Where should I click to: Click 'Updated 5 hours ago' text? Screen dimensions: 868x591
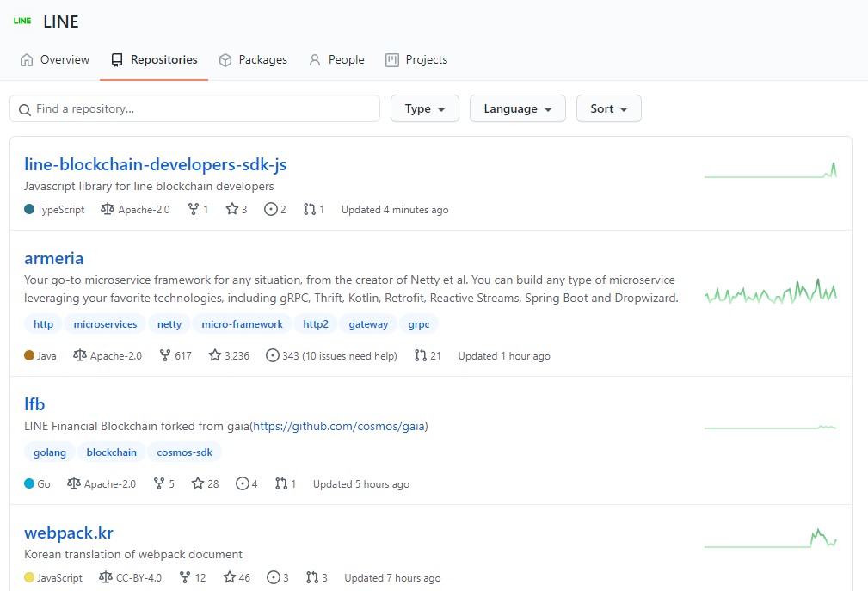click(361, 484)
